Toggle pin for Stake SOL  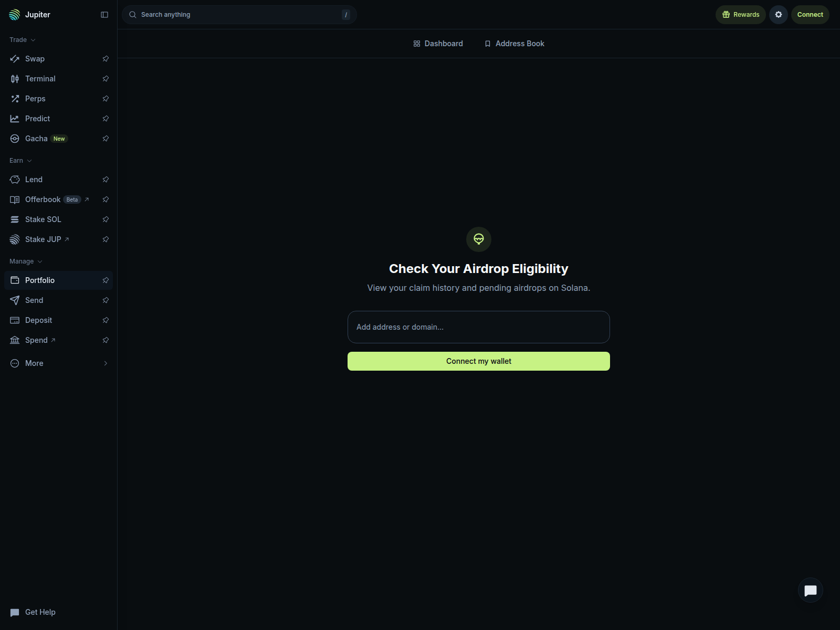pos(106,219)
